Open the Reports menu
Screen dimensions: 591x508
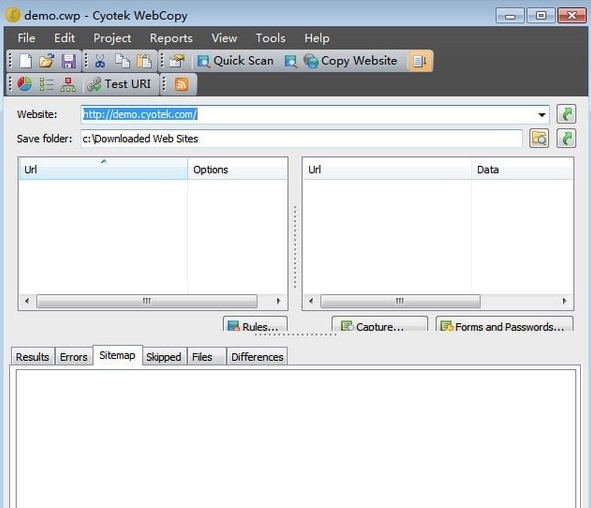click(x=171, y=38)
